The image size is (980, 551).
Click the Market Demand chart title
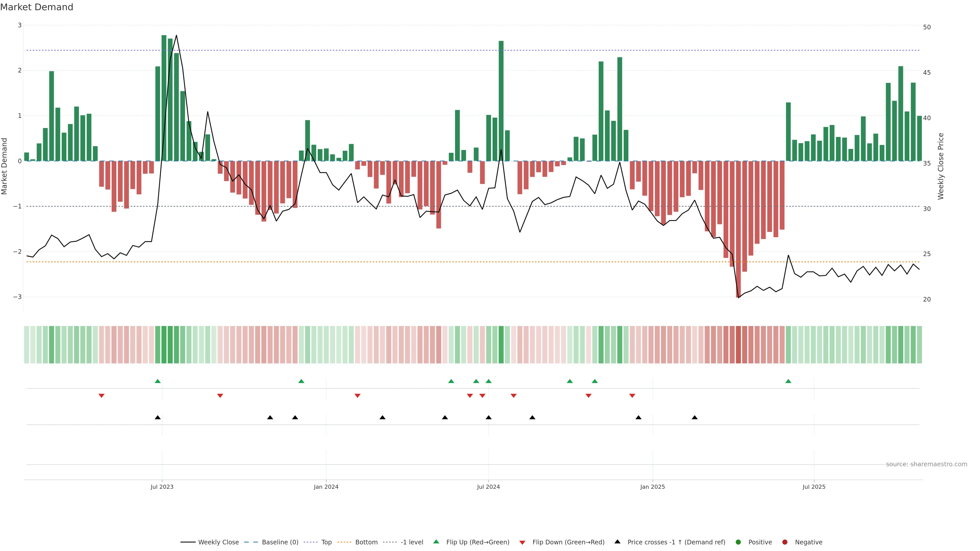point(36,7)
